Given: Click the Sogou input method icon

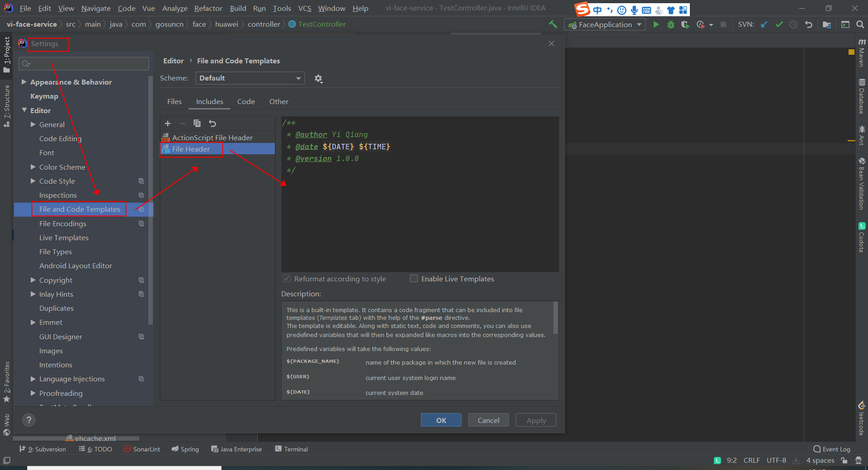Looking at the screenshot, I should coord(583,9).
